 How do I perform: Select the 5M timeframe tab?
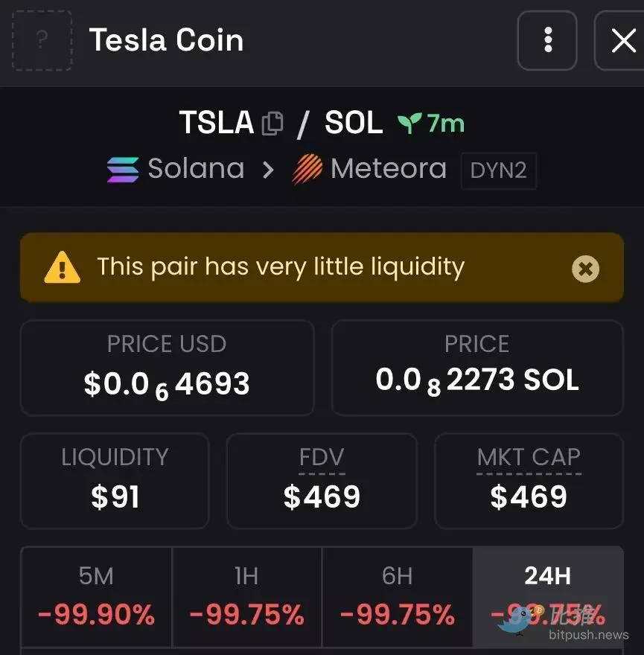point(96,597)
